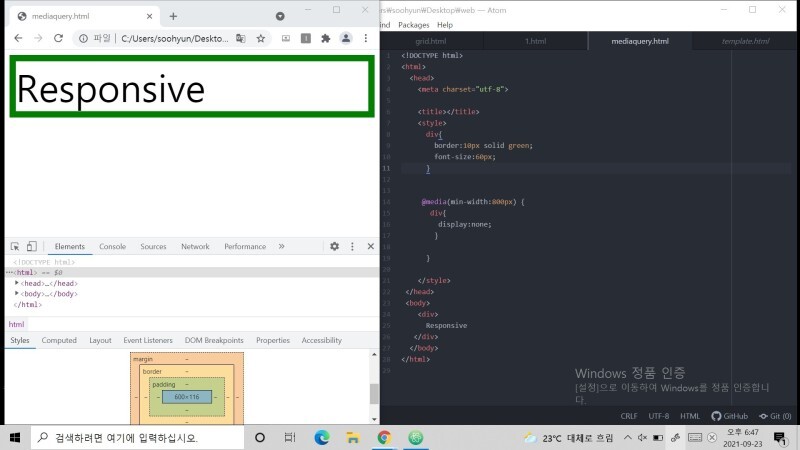Open File Explorer from taskbar
This screenshot has height=450, width=800.
pos(353,438)
